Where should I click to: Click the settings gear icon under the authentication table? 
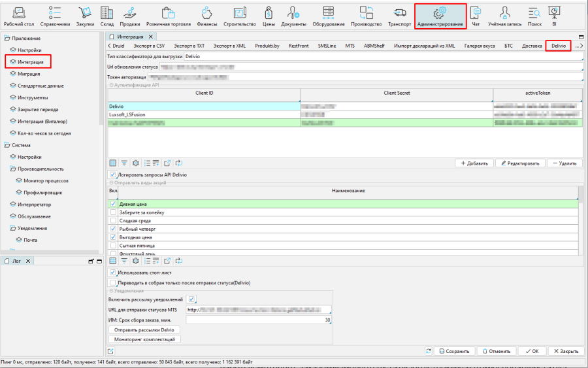coord(136,163)
